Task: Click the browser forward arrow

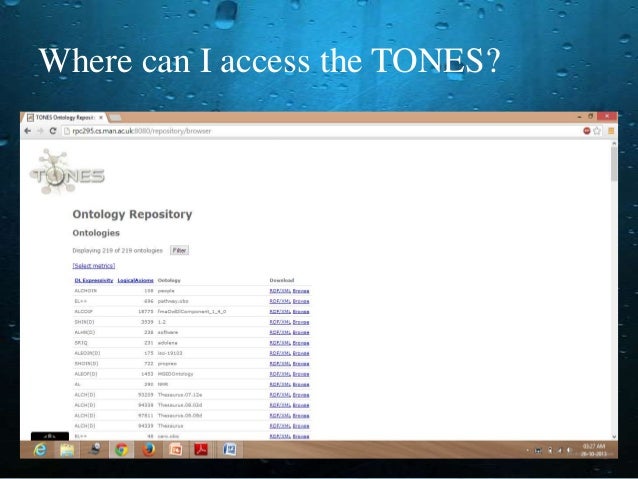Action: (x=40, y=131)
